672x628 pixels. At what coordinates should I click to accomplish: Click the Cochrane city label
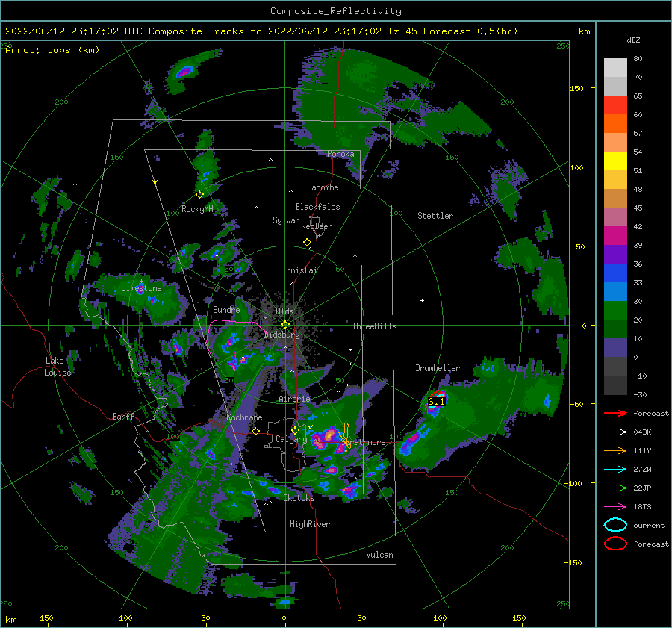point(244,417)
